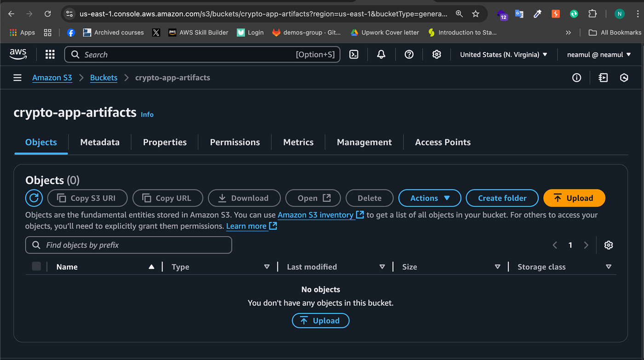Open the notifications bell
Image resolution: width=644 pixels, height=360 pixels.
click(x=381, y=54)
